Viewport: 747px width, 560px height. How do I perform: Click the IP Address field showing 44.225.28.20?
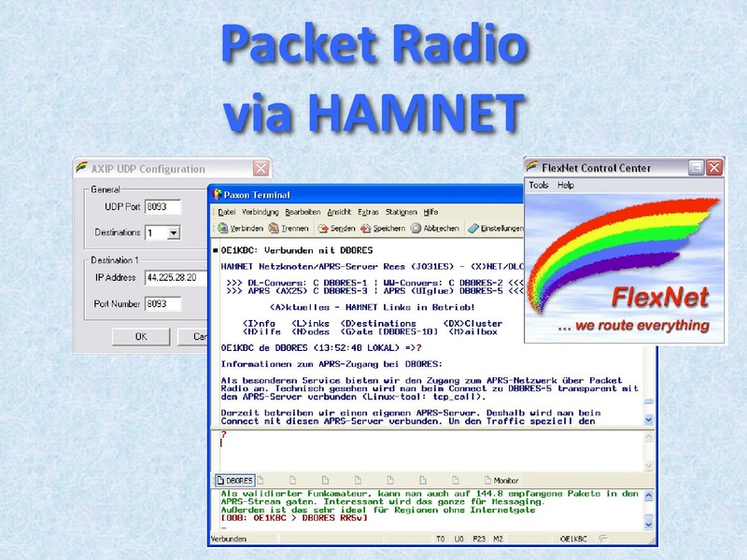tap(176, 277)
